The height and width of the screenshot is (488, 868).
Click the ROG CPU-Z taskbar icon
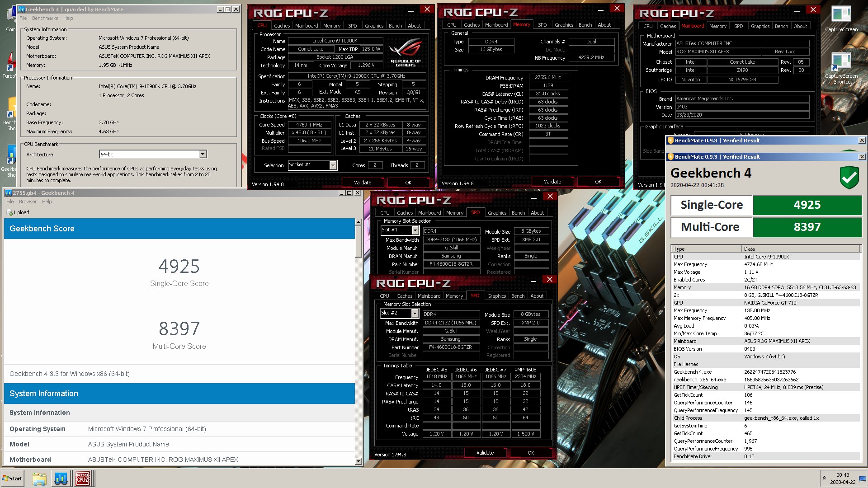[82, 478]
